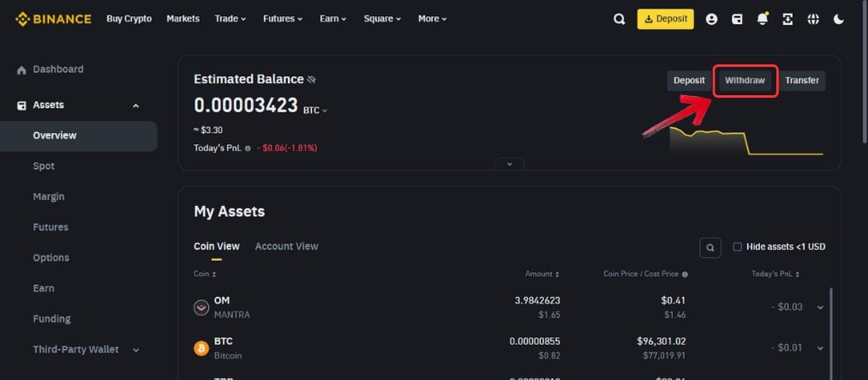Click the balance history chart
The width and height of the screenshot is (868, 380).
[746, 141]
